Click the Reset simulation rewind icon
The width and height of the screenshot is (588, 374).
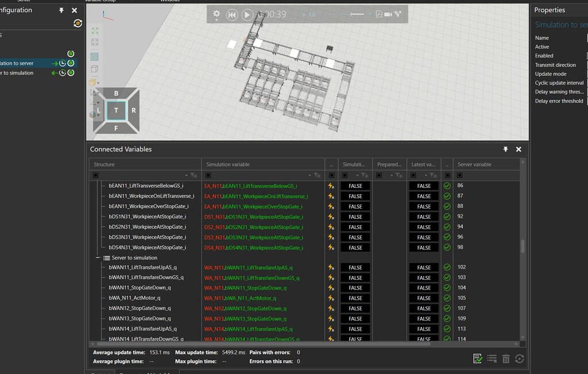point(232,14)
